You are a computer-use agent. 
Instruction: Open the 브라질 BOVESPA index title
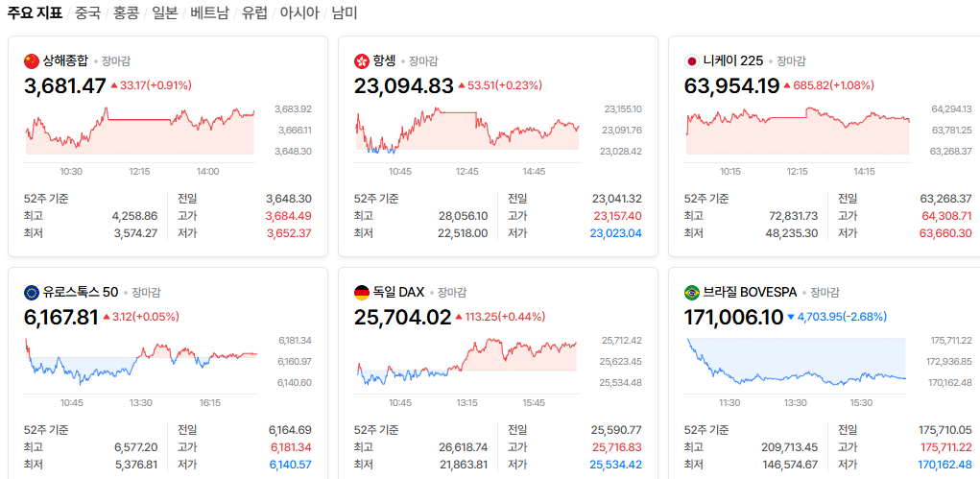click(750, 292)
